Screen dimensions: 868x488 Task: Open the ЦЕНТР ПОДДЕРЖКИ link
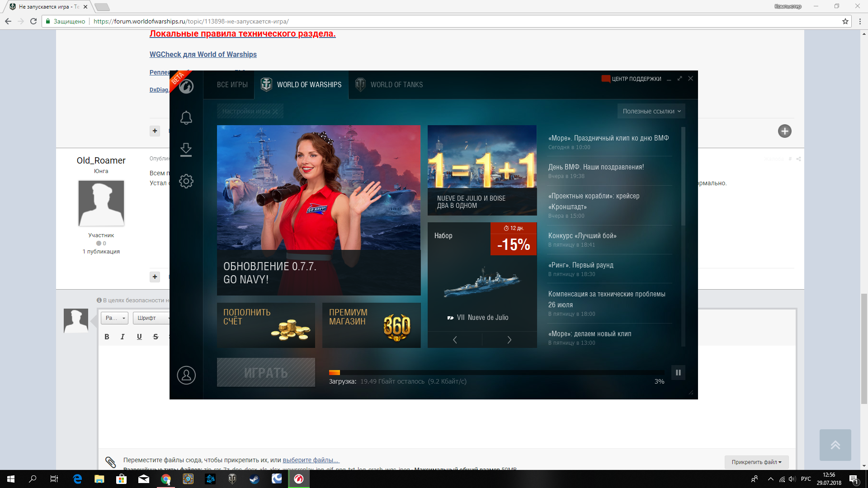[x=631, y=79]
